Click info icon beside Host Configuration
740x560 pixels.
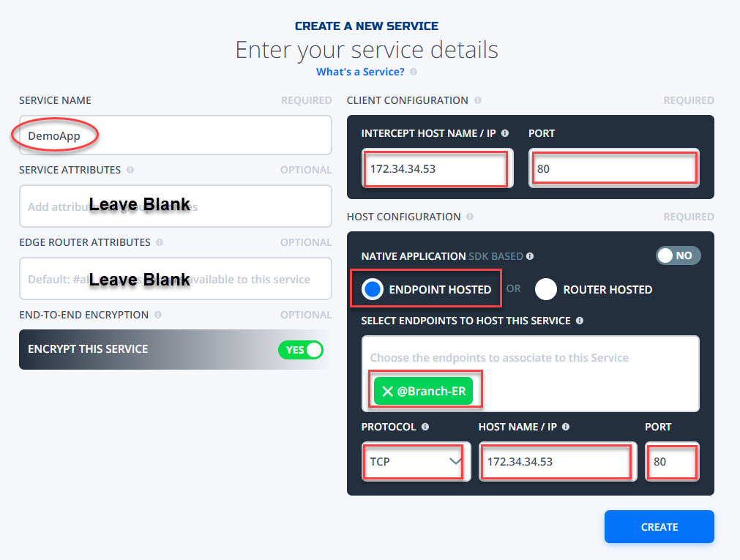(470, 216)
